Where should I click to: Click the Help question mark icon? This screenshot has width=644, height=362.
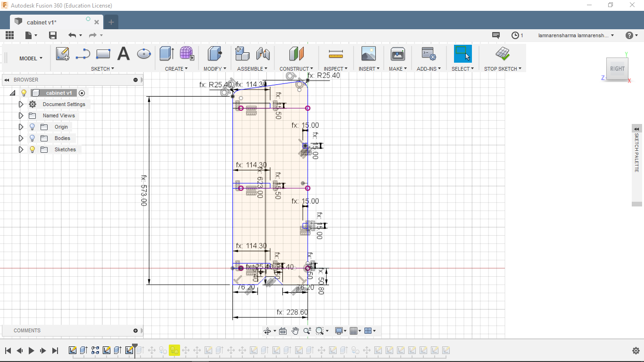click(629, 35)
